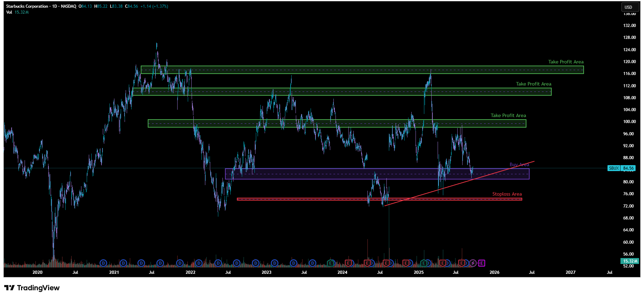The image size is (644, 298).
Task: Click the +1.14 (+1.37%) change value
Action: click(154, 6)
